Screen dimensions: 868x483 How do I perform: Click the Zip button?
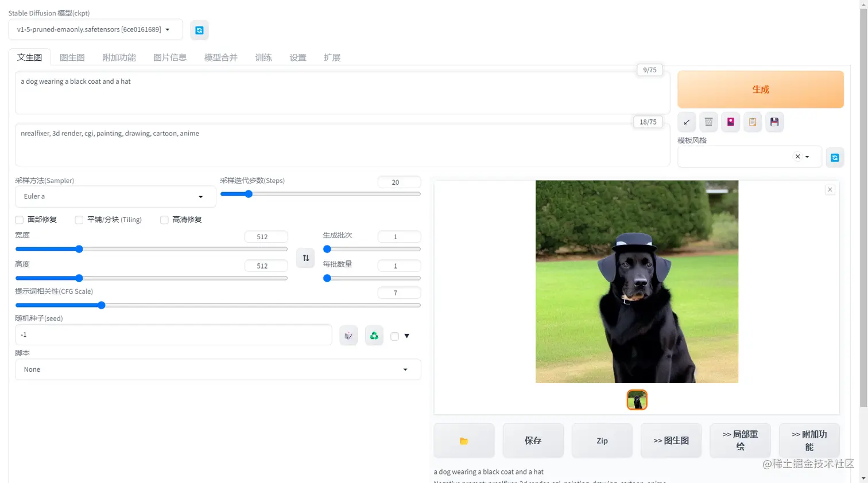(602, 441)
